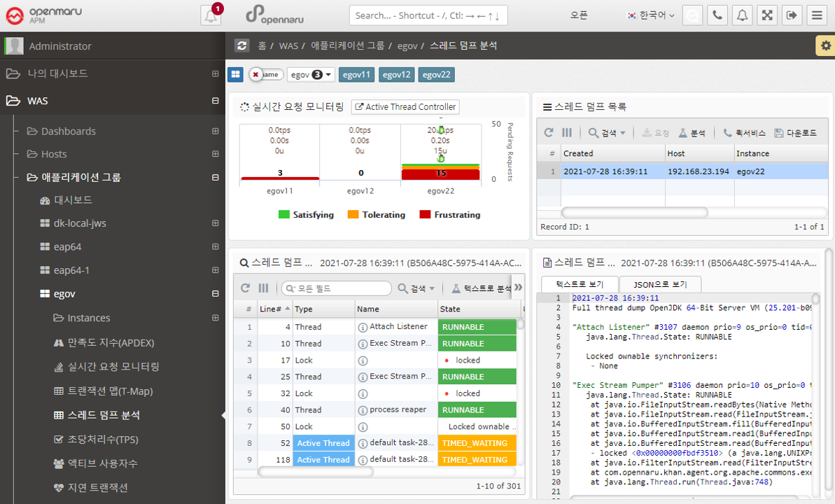Open the yellow settings gear panel
This screenshot has width=835, height=504.
pyautogui.click(x=825, y=45)
